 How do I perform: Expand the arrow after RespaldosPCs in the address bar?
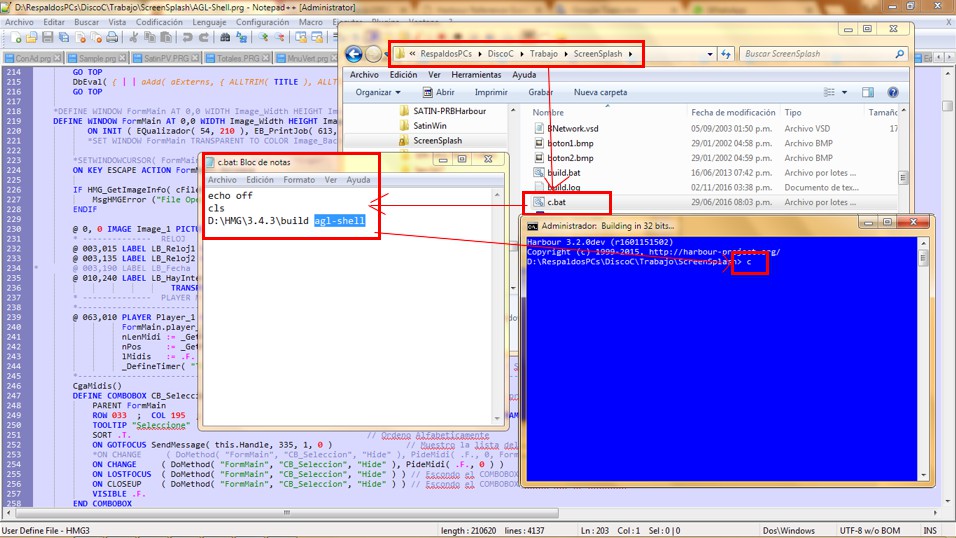(480, 54)
